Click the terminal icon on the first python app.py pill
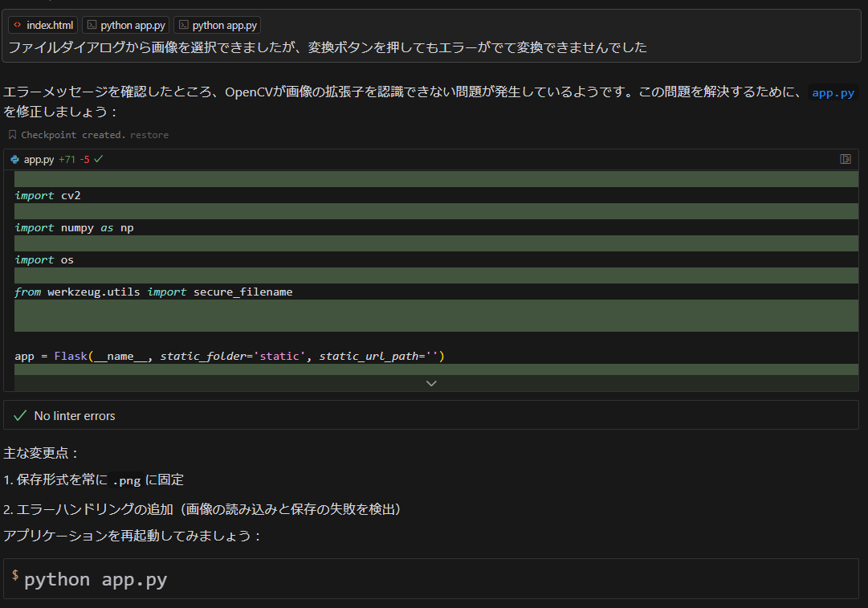 [x=91, y=24]
